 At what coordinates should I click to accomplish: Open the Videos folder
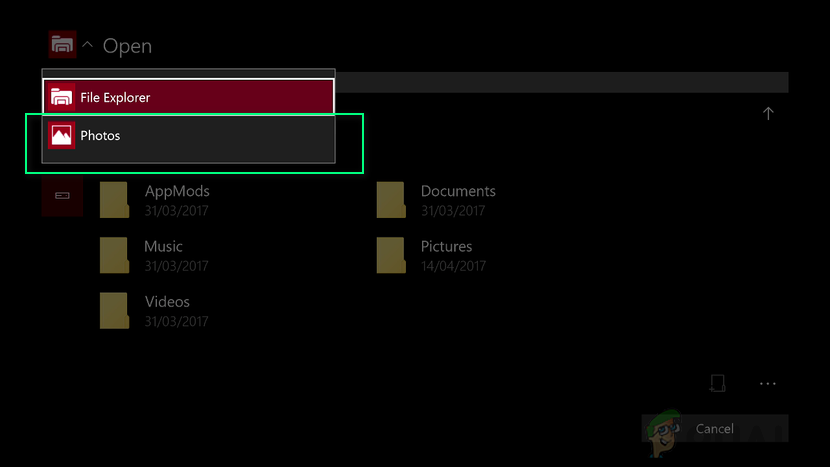(154, 311)
